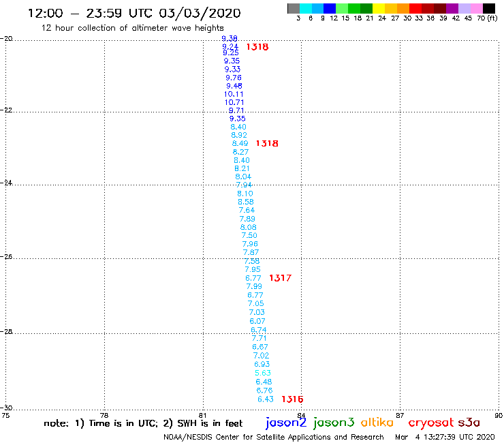Select the light green swatch in the color scale
This screenshot has width=504, height=443.
click(x=343, y=8)
